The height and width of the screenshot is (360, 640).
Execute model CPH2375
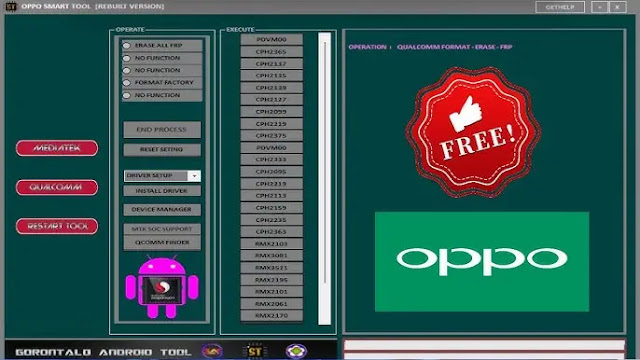click(271, 136)
